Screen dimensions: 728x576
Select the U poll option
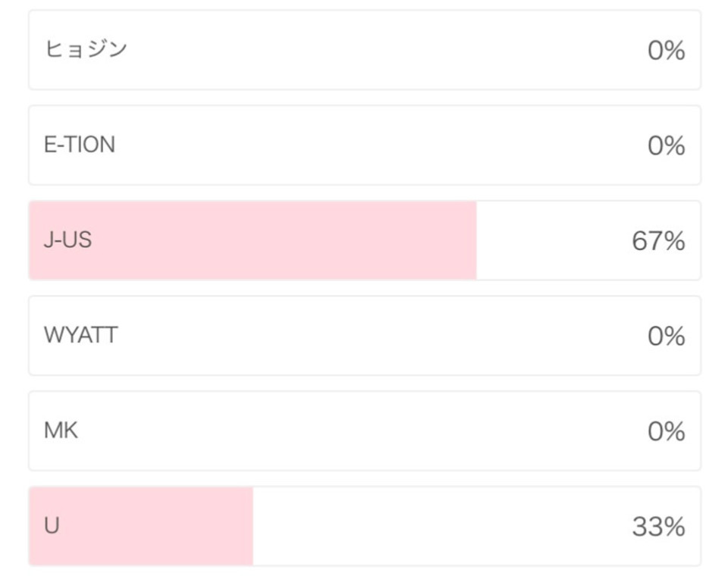(365, 526)
